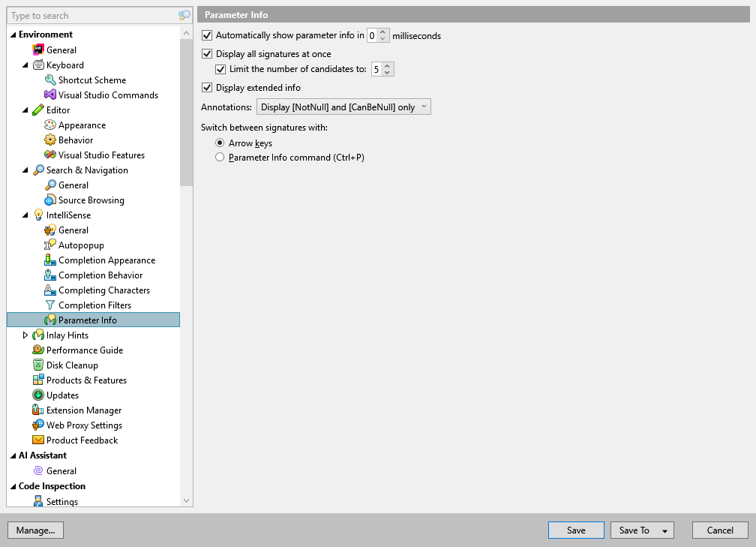Viewport: 756px width, 547px height.
Task: Click the Manage button
Action: pos(35,530)
